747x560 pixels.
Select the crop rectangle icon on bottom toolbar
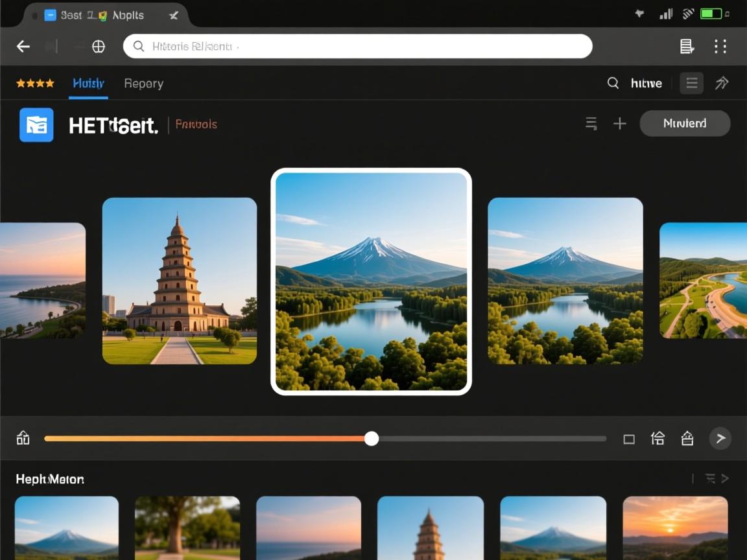tap(629, 439)
